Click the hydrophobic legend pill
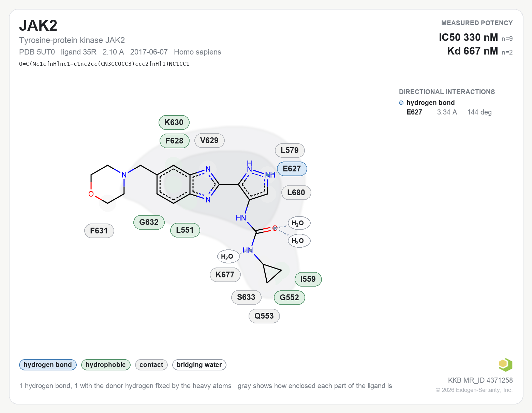 106,365
